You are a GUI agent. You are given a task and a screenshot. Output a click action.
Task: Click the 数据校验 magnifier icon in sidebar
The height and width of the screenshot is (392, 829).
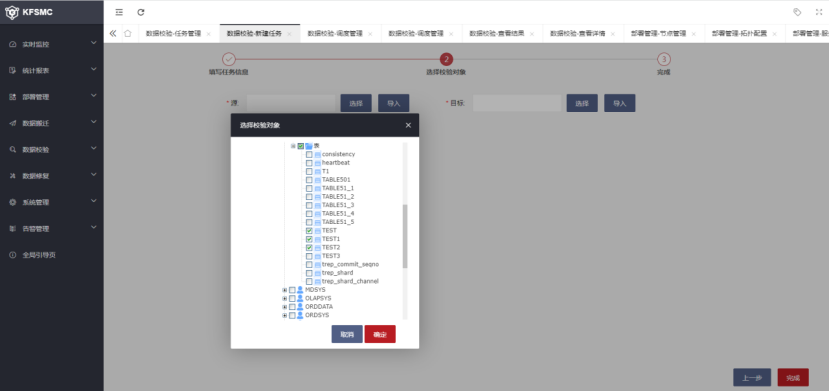click(x=13, y=150)
